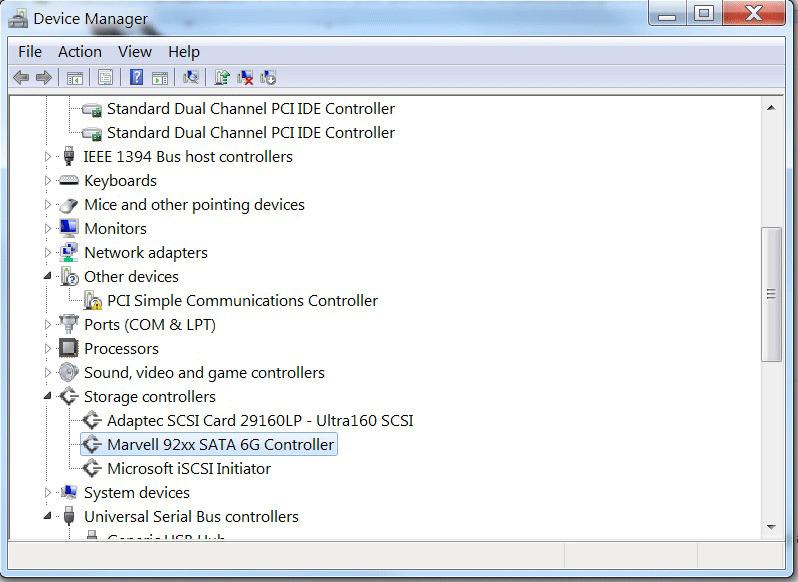Click the Forward arrow in the toolbar

[44, 78]
